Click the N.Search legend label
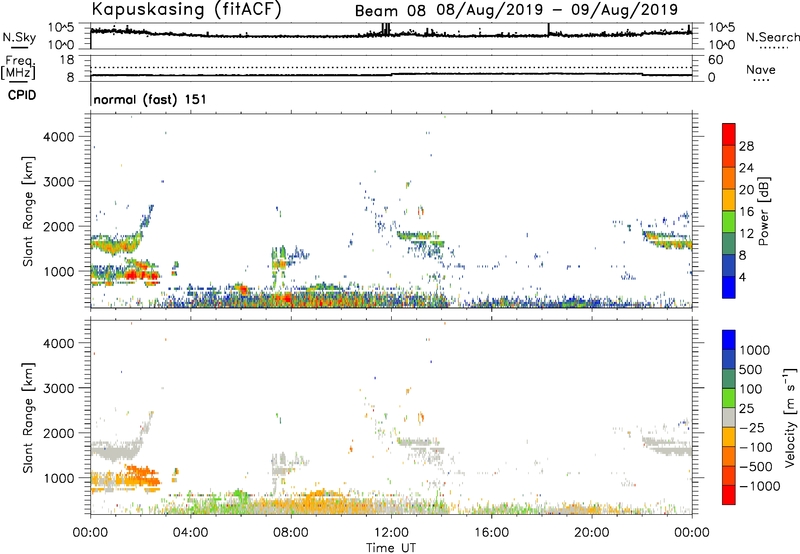 click(772, 37)
